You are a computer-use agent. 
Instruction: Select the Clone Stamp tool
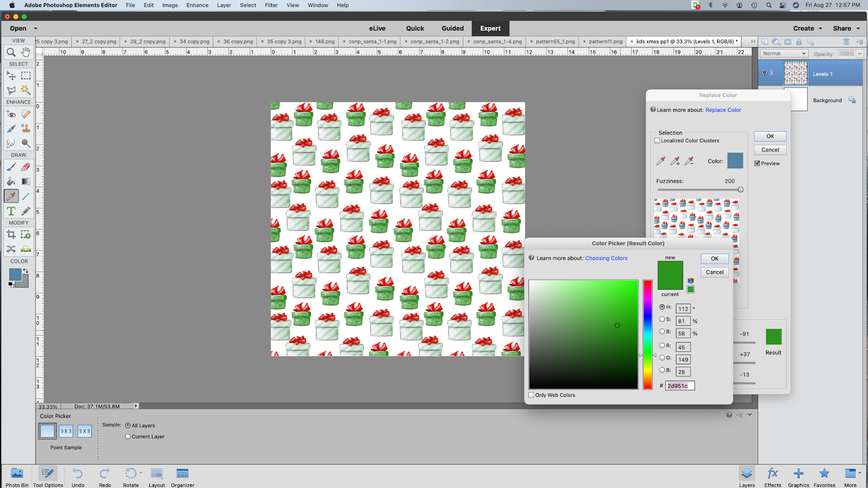coord(25,129)
